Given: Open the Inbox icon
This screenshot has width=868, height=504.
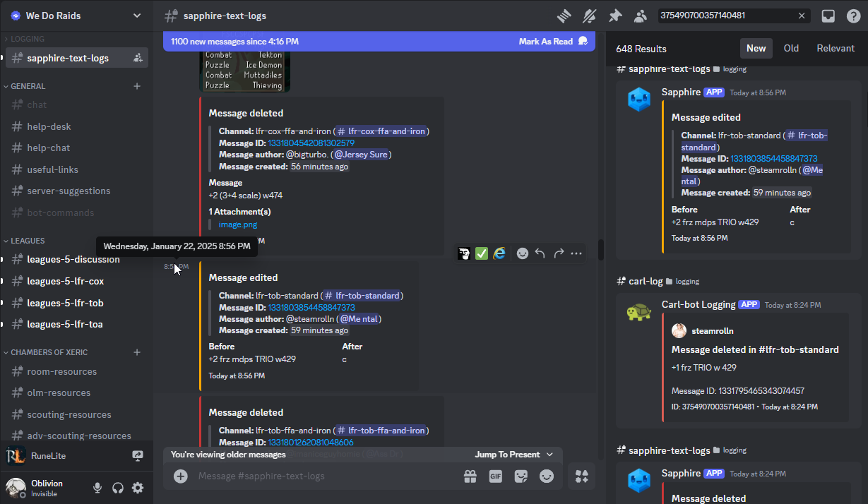Looking at the screenshot, I should click(x=828, y=16).
